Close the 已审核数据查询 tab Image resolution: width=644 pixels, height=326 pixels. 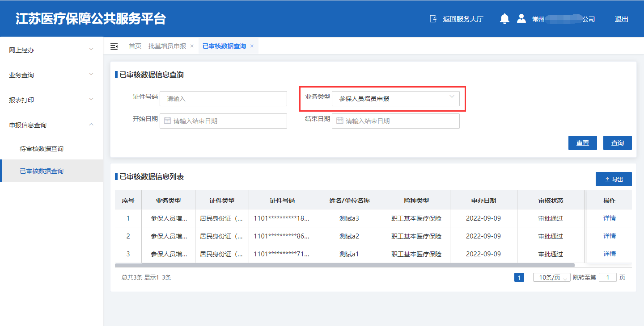pos(252,46)
